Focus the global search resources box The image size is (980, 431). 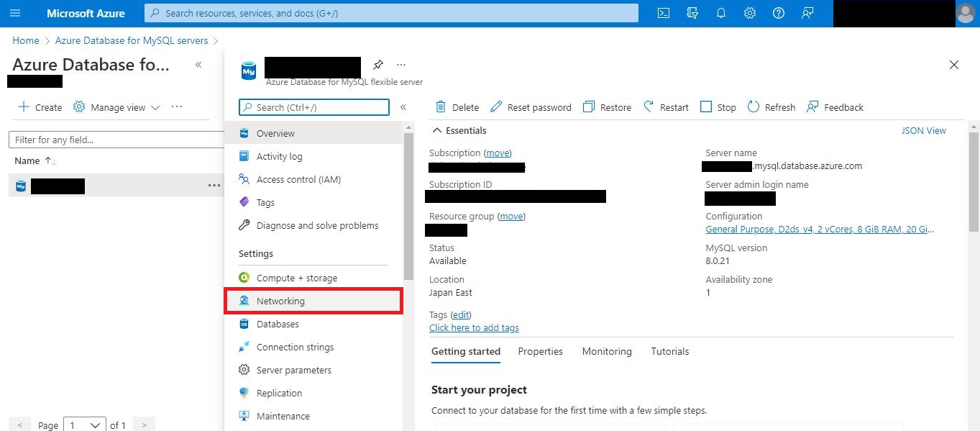pos(392,13)
